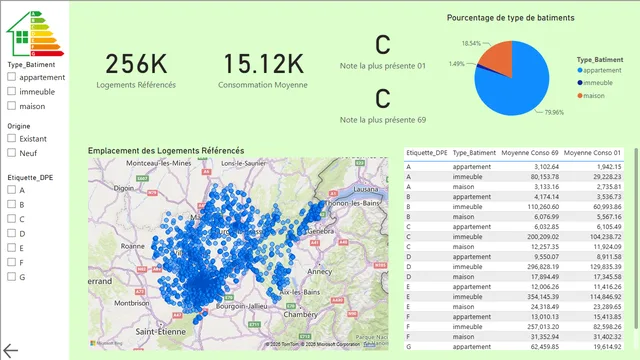The height and width of the screenshot is (360, 640).
Task: Click table value 296,828.19
Action: pyautogui.click(x=543, y=267)
